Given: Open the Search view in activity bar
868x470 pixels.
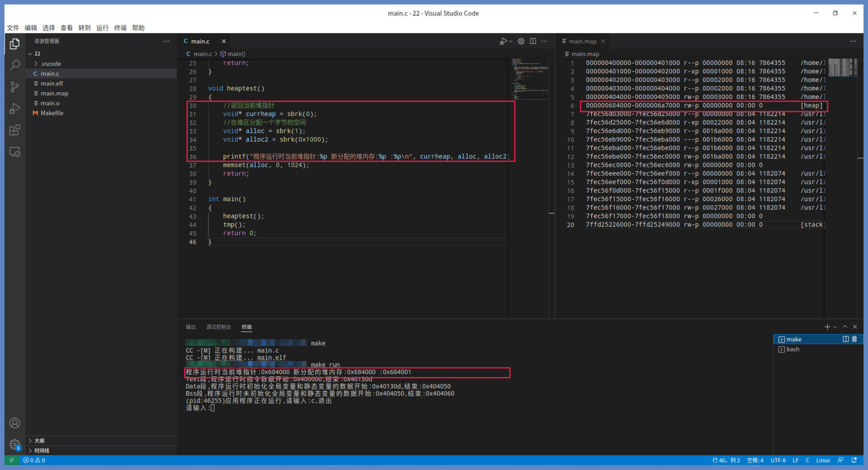Looking at the screenshot, I should pos(15,65).
